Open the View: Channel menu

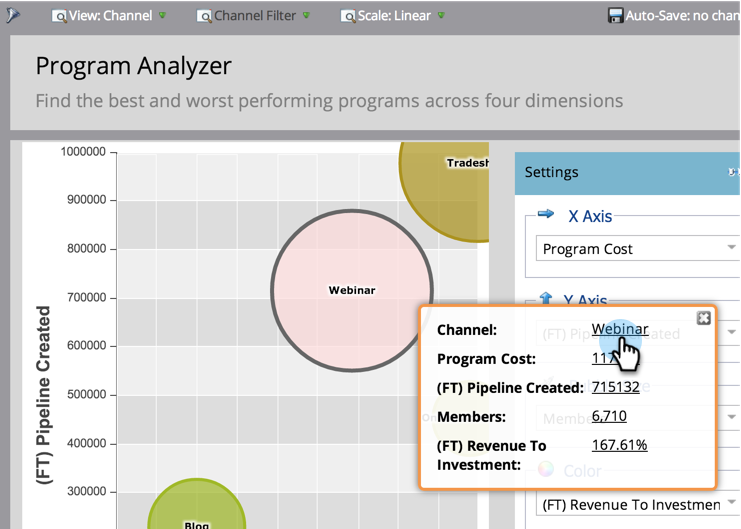109,16
